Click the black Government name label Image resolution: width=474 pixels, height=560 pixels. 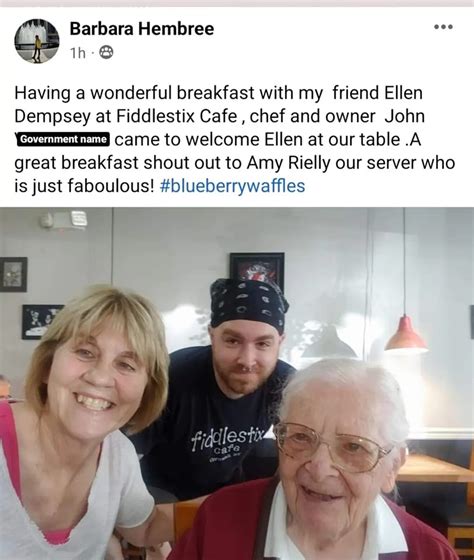pyautogui.click(x=63, y=139)
